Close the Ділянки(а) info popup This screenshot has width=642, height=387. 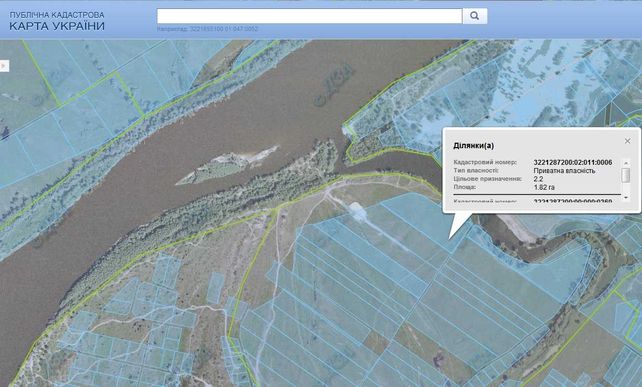tap(627, 141)
